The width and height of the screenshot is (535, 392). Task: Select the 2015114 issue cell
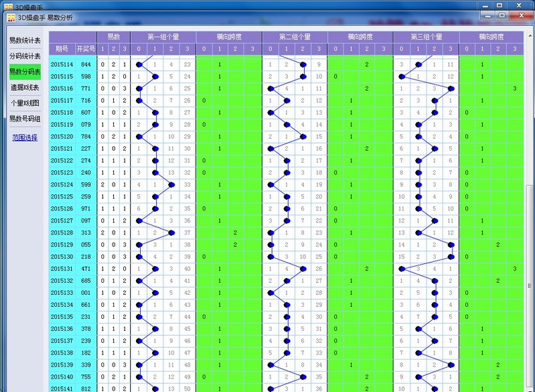61,64
